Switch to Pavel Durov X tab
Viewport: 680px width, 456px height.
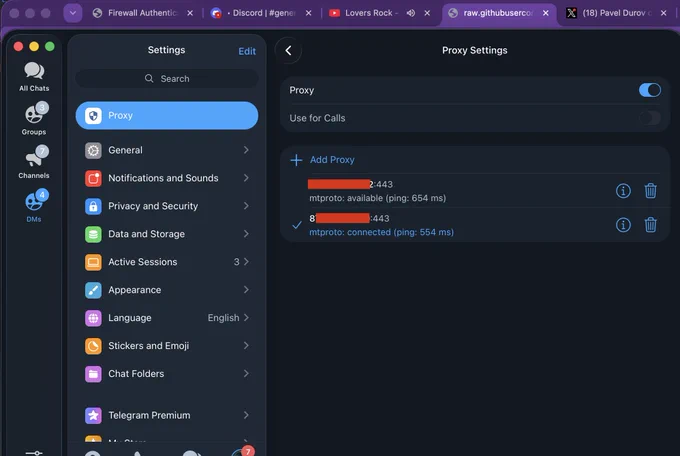616,13
